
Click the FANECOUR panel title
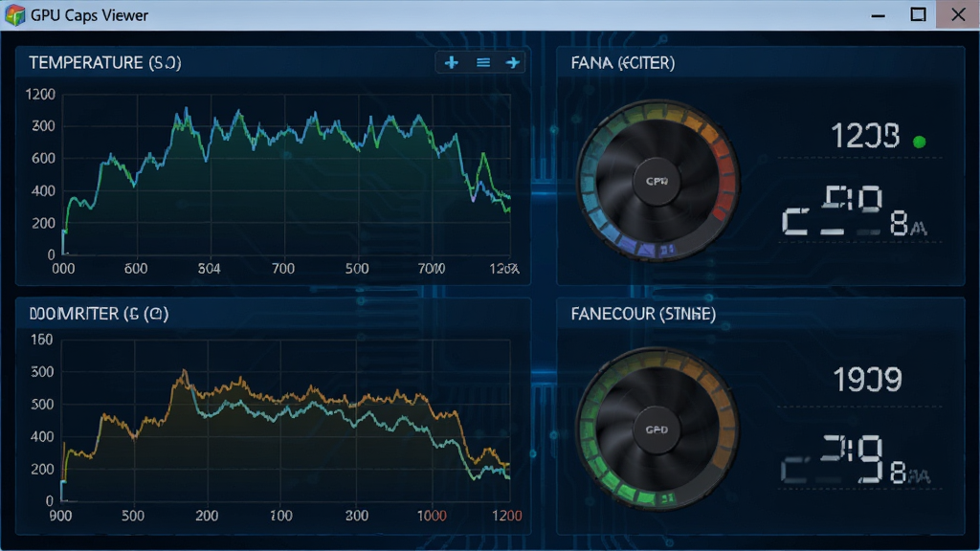pos(643,314)
